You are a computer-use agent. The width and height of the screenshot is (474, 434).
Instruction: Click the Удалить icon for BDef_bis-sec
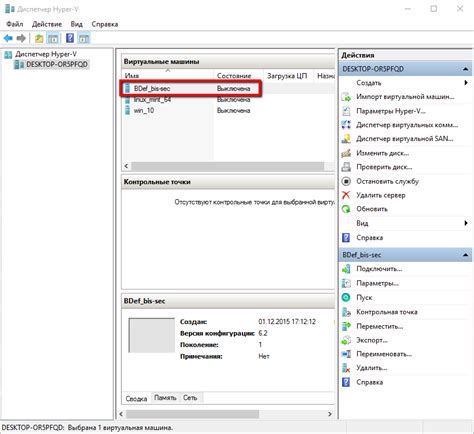click(x=346, y=368)
